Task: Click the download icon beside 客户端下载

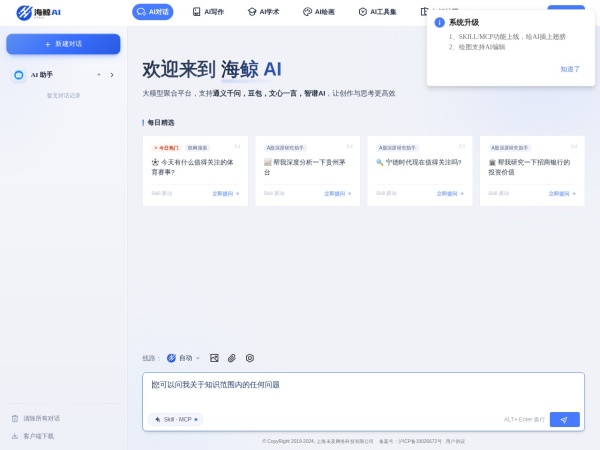Action: [x=15, y=436]
